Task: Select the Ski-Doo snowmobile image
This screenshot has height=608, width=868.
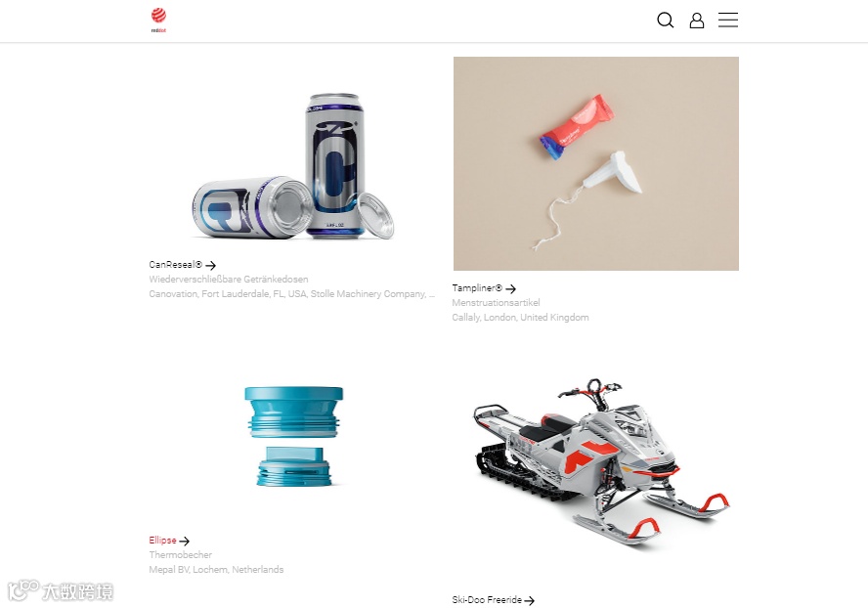Action: point(601,460)
